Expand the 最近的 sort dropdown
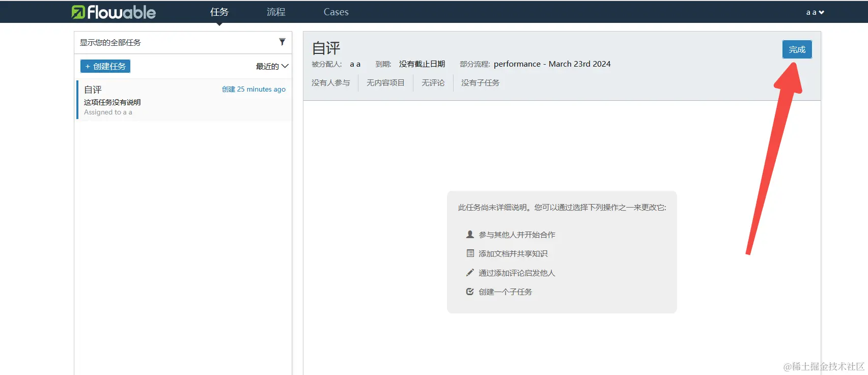 272,66
